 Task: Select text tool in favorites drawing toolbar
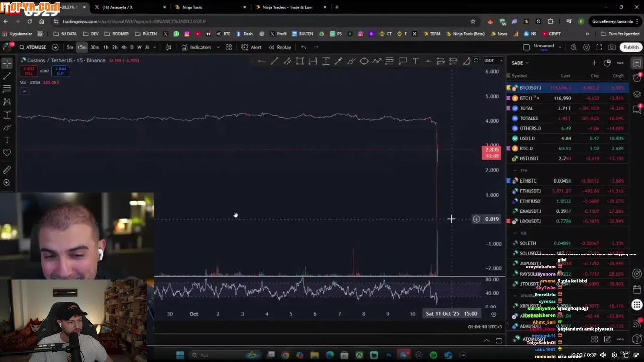point(415,61)
